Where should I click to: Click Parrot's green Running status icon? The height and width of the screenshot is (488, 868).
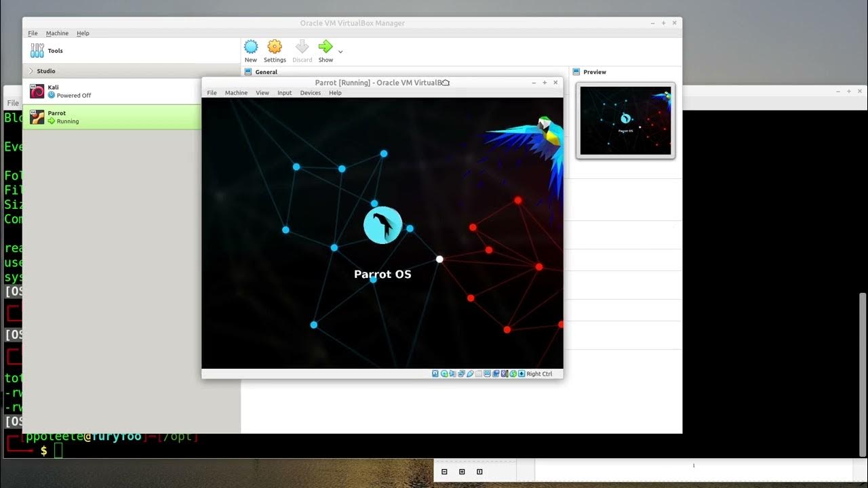52,121
